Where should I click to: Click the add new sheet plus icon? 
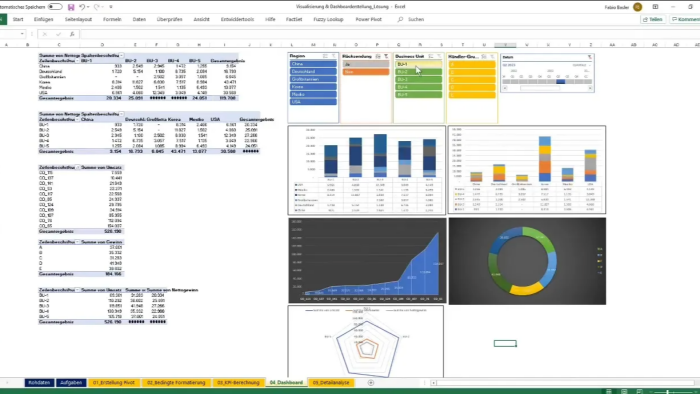click(x=371, y=382)
